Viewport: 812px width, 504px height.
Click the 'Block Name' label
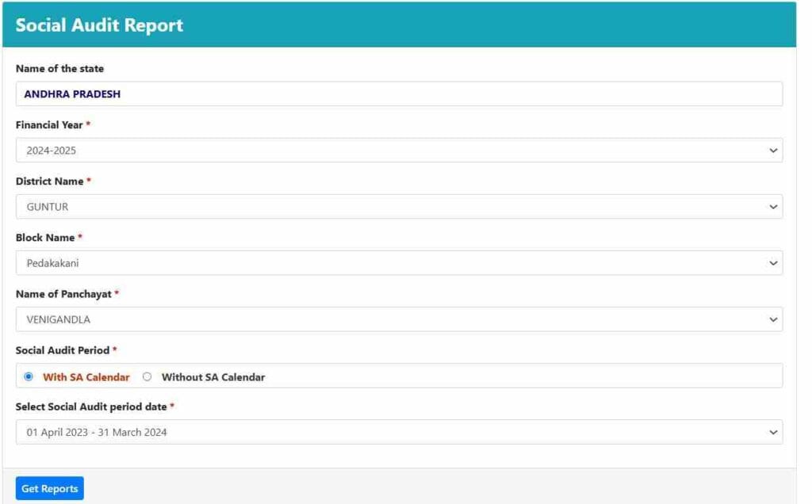pos(45,238)
